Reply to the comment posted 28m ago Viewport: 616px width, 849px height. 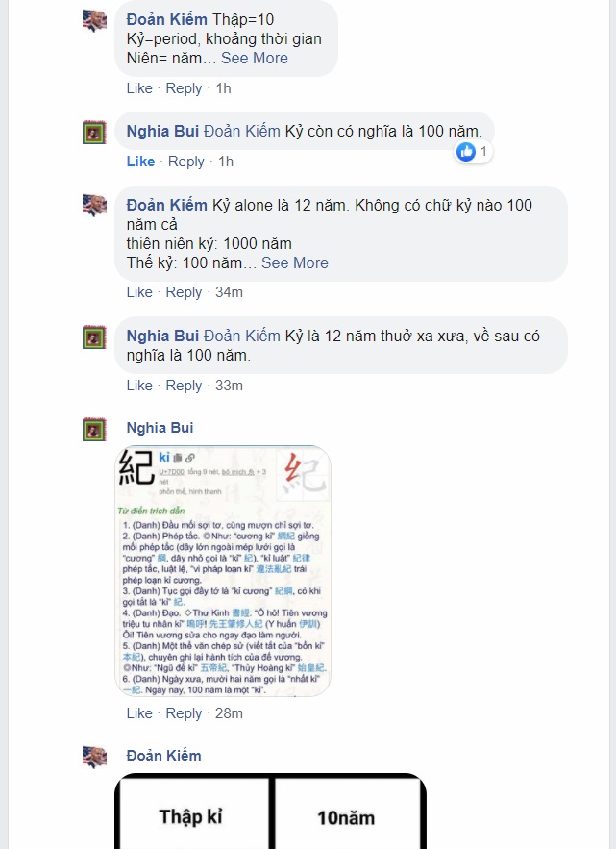[184, 713]
